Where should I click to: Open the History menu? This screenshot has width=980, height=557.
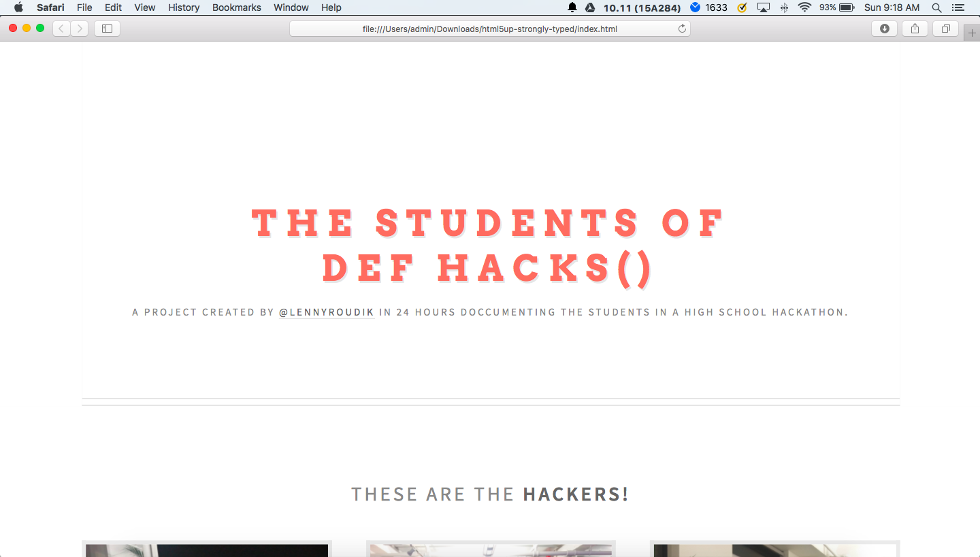click(184, 7)
